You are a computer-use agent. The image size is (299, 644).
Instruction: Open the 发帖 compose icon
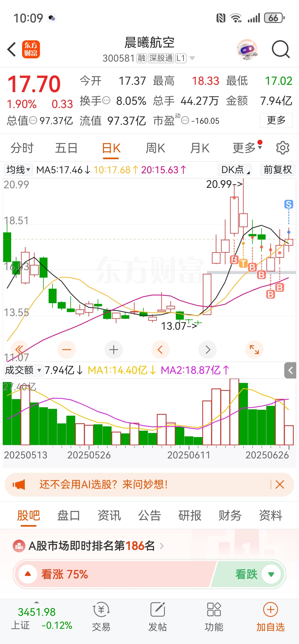coord(158,610)
